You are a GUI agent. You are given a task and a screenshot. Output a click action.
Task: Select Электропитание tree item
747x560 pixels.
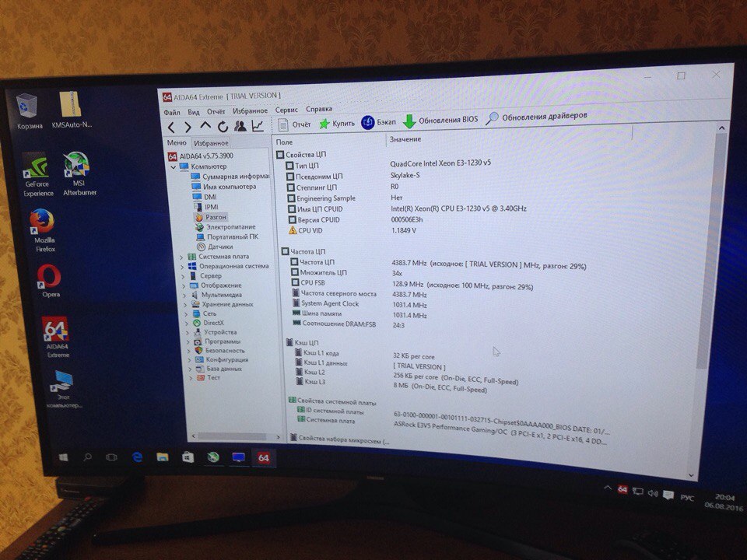point(226,226)
